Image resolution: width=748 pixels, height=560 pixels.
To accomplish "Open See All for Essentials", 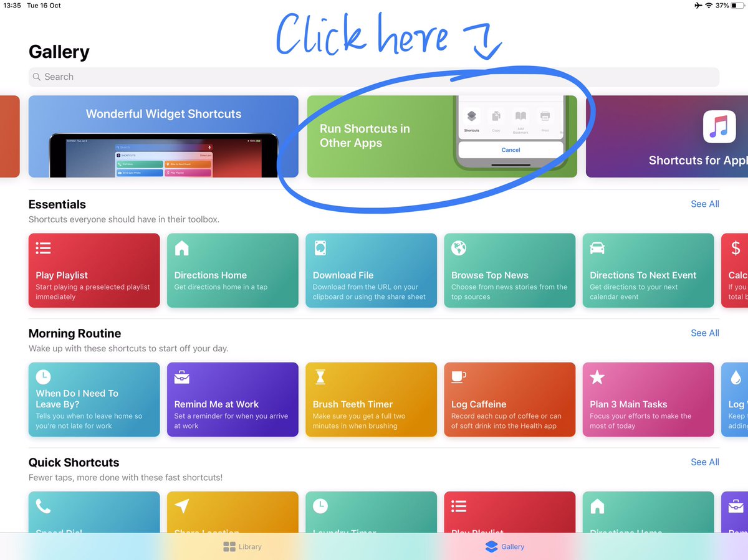I will 705,204.
